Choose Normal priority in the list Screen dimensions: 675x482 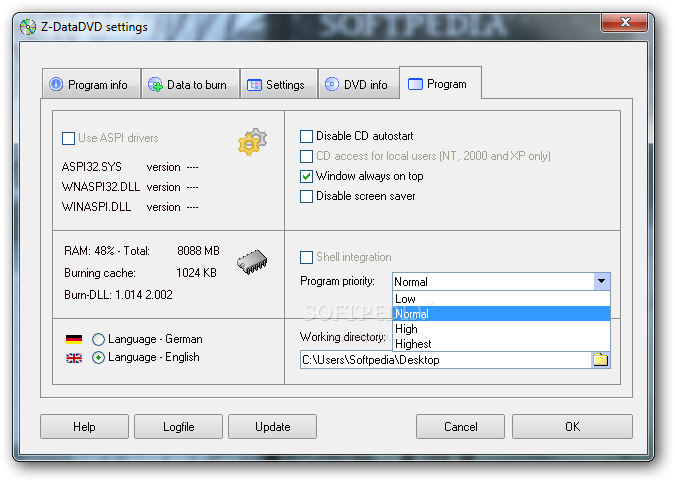(x=502, y=314)
